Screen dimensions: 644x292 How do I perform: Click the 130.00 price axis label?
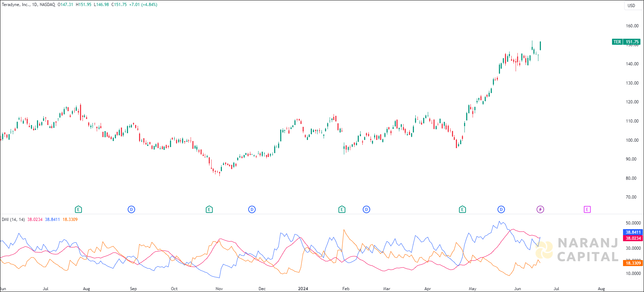pos(632,83)
